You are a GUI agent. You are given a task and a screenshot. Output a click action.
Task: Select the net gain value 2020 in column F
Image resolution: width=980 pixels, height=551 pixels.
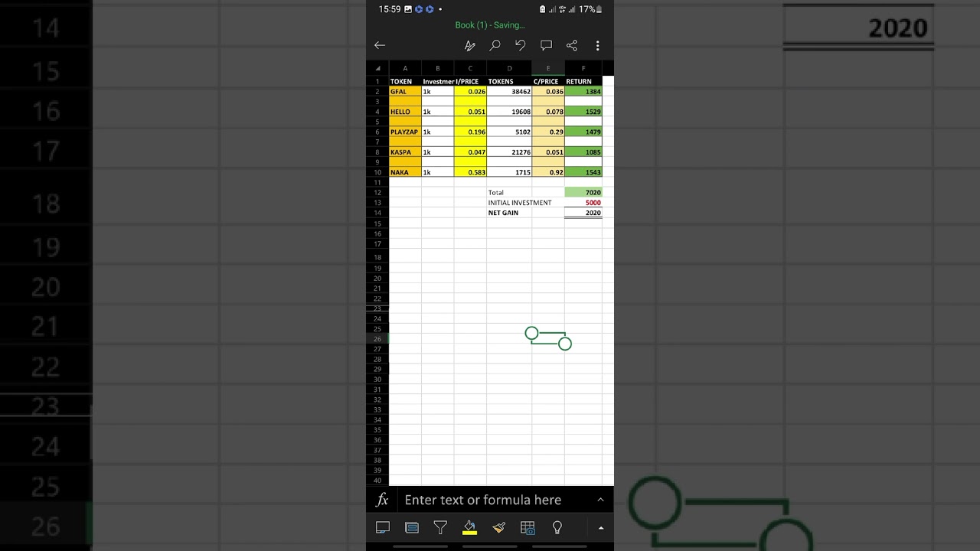tap(583, 213)
